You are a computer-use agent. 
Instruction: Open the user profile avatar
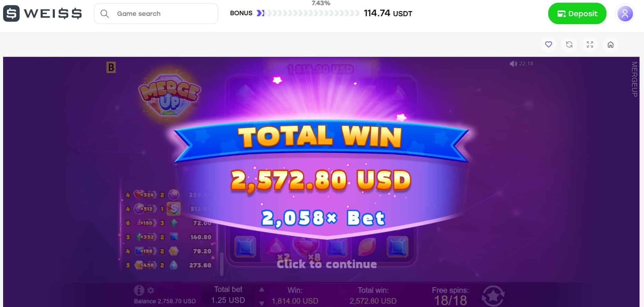[625, 14]
